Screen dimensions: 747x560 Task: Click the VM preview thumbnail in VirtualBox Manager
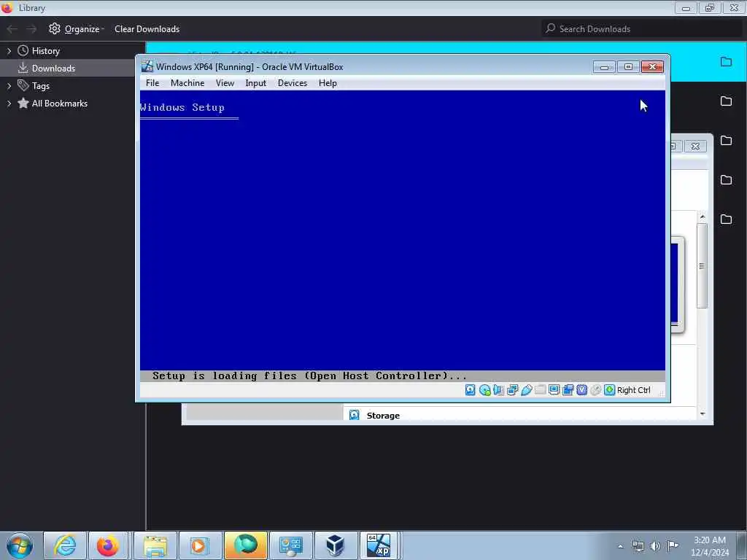pyautogui.click(x=677, y=284)
